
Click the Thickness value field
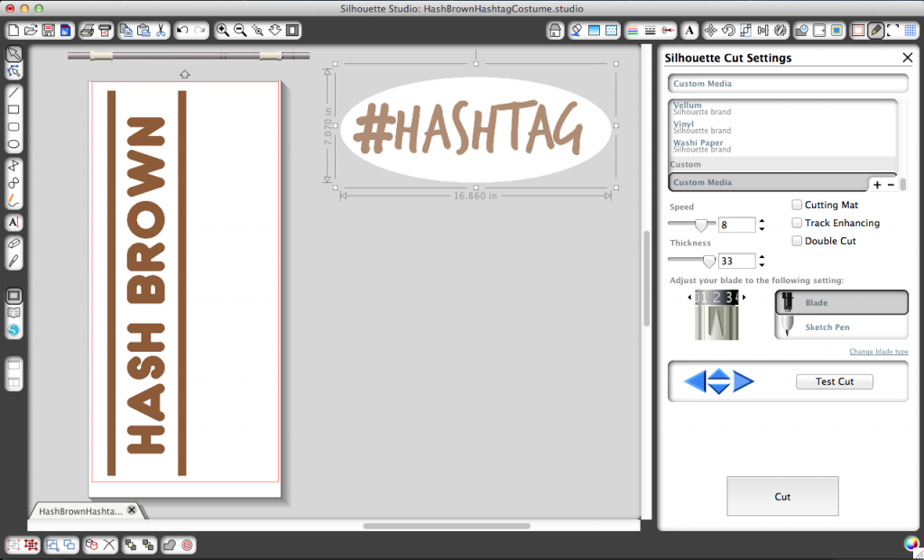pos(736,261)
